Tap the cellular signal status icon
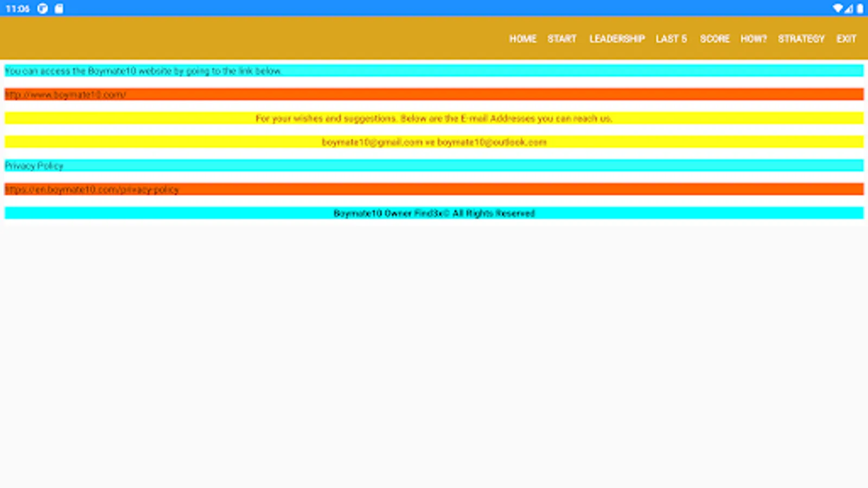 pos(848,8)
